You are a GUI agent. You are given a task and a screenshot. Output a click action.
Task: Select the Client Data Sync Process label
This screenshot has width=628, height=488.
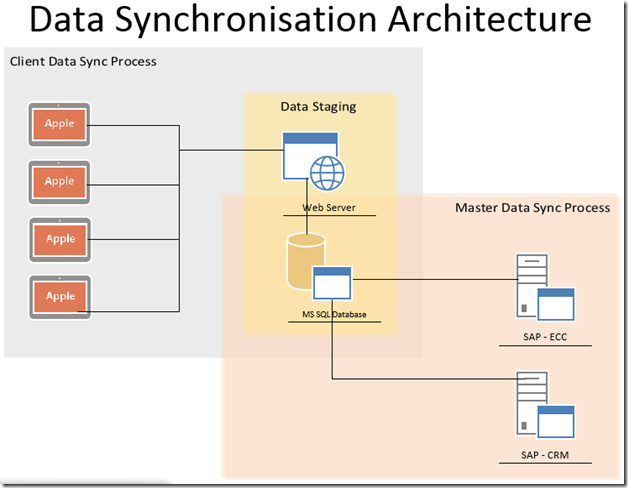(x=83, y=62)
